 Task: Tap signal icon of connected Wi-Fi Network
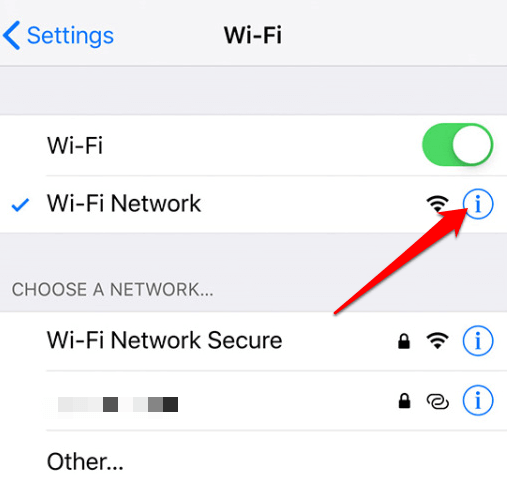coord(437,203)
